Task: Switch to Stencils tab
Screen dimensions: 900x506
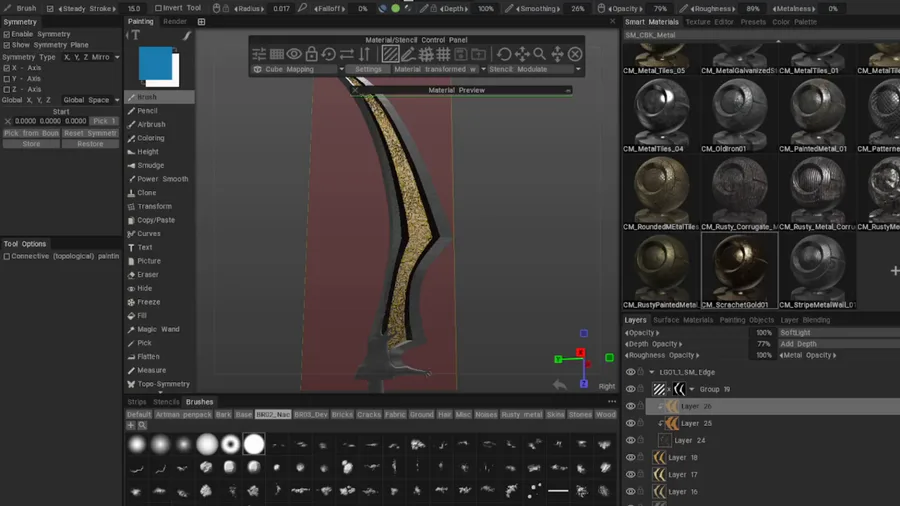Action: [166, 402]
